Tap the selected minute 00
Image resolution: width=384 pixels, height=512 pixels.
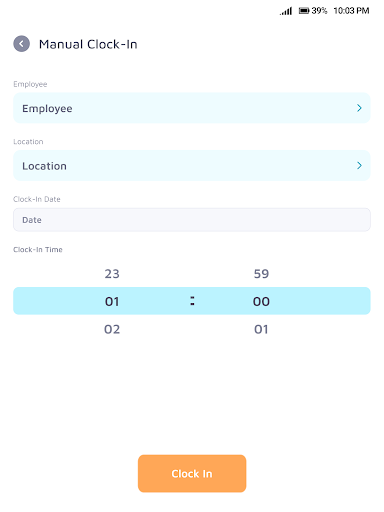click(261, 301)
